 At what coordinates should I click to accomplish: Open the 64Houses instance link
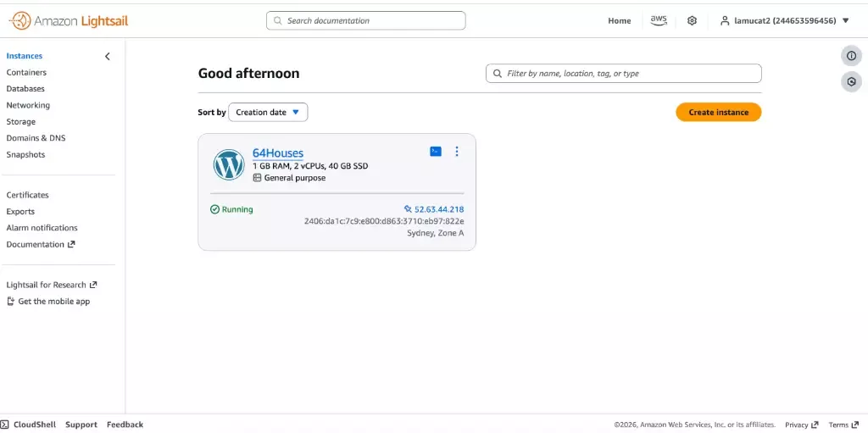pos(278,153)
